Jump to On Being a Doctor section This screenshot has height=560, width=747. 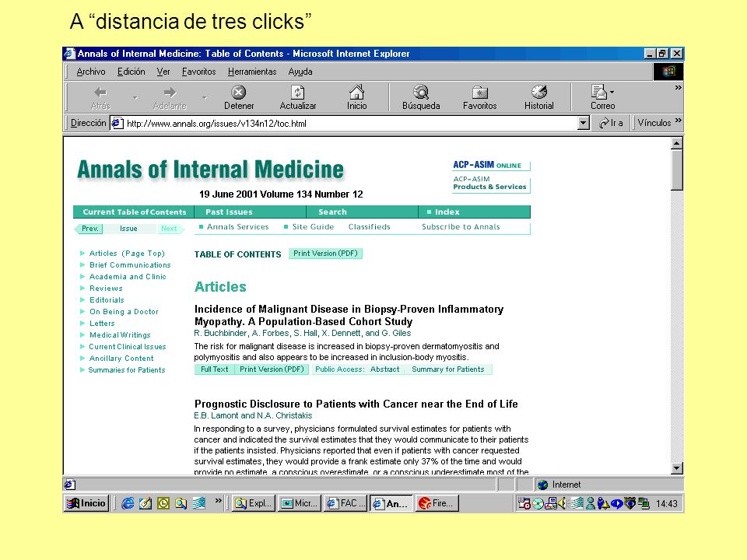(x=124, y=311)
